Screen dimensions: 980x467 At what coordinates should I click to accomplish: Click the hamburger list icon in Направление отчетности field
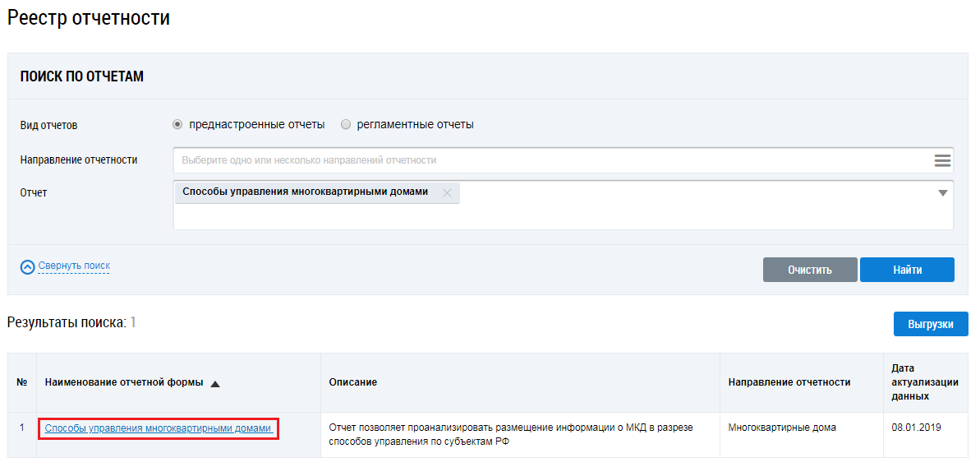coord(942,160)
